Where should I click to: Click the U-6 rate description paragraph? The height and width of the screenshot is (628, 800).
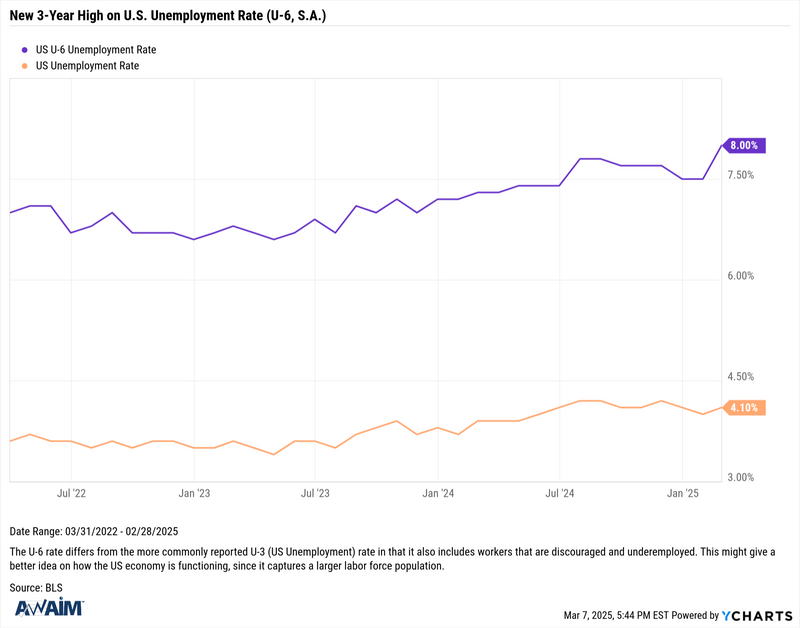pyautogui.click(x=392, y=559)
